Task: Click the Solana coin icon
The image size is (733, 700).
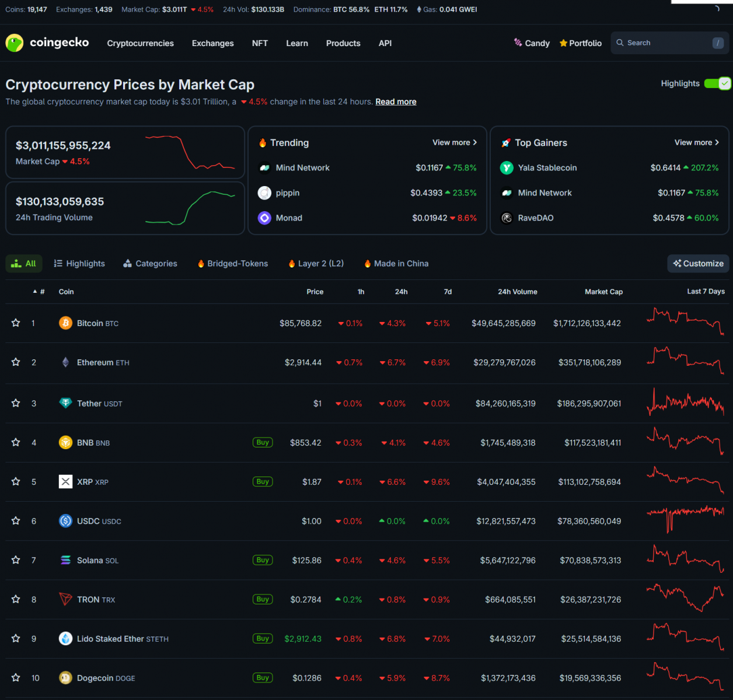Action: [65, 561]
